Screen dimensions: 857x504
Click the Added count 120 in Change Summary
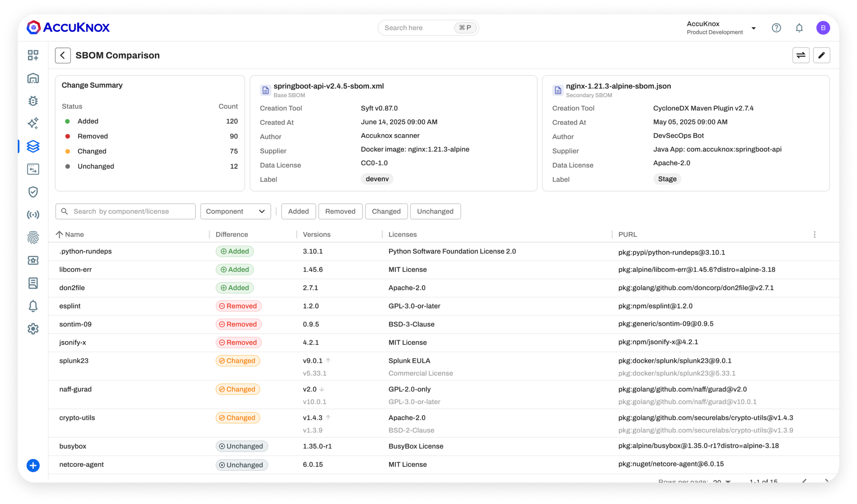[232, 121]
